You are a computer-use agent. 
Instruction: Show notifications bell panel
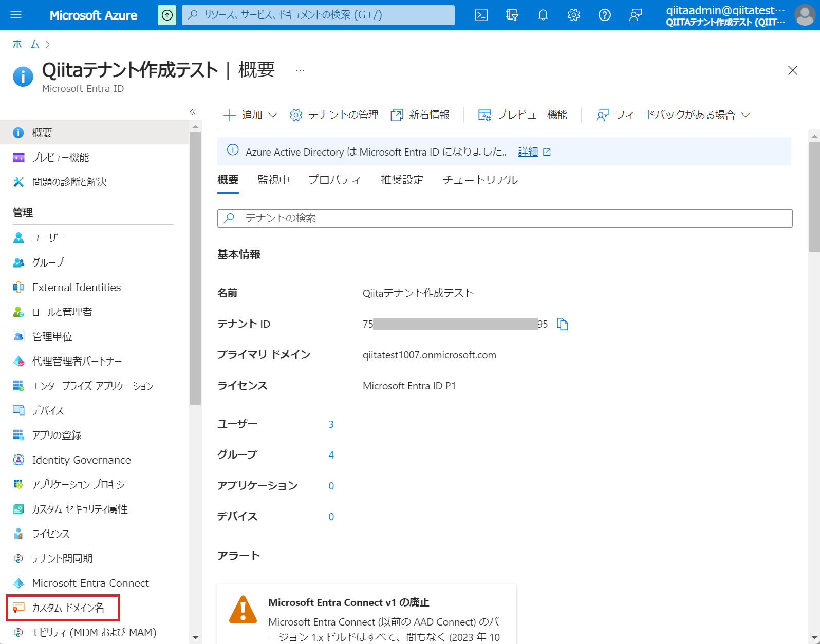tap(543, 15)
